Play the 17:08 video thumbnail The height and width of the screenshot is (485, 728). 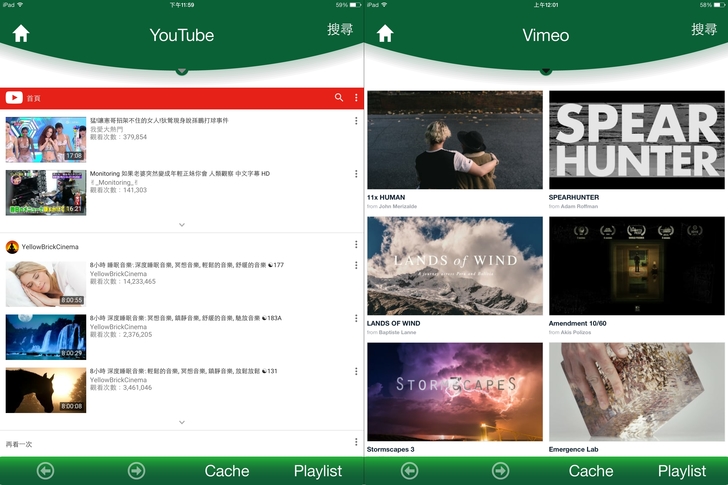[46, 139]
